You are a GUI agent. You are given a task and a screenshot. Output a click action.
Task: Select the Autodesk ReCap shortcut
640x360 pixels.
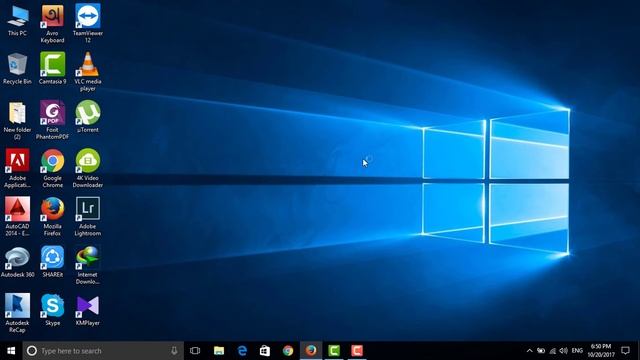point(17,313)
